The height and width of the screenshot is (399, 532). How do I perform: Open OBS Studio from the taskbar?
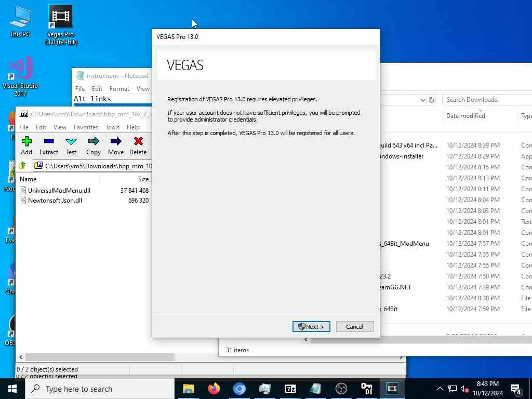point(341,389)
